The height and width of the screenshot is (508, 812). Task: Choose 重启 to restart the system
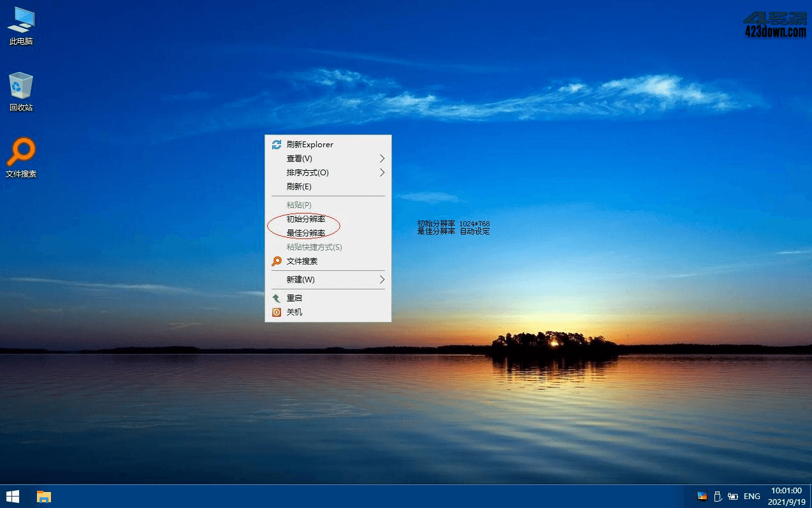(294, 298)
